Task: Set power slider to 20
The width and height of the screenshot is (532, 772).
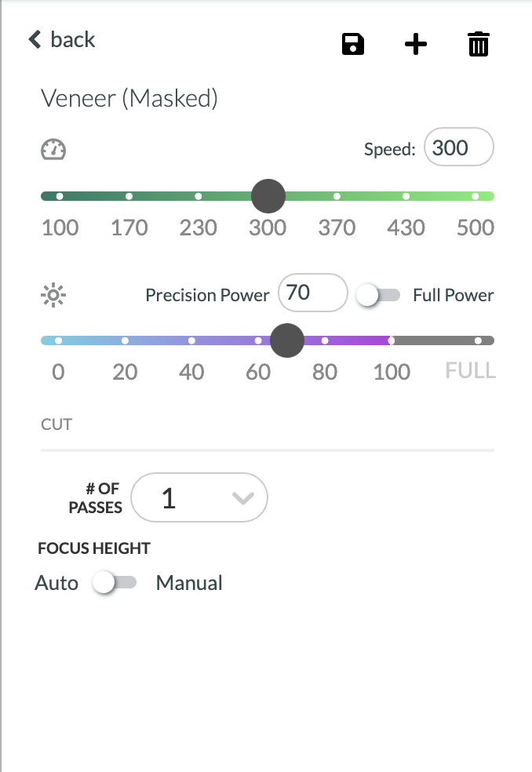Action: [125, 340]
